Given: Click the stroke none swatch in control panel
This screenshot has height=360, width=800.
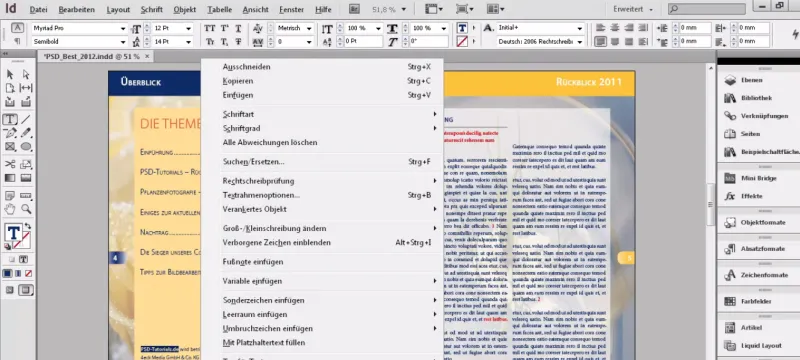Looking at the screenshot, I should coord(462,42).
